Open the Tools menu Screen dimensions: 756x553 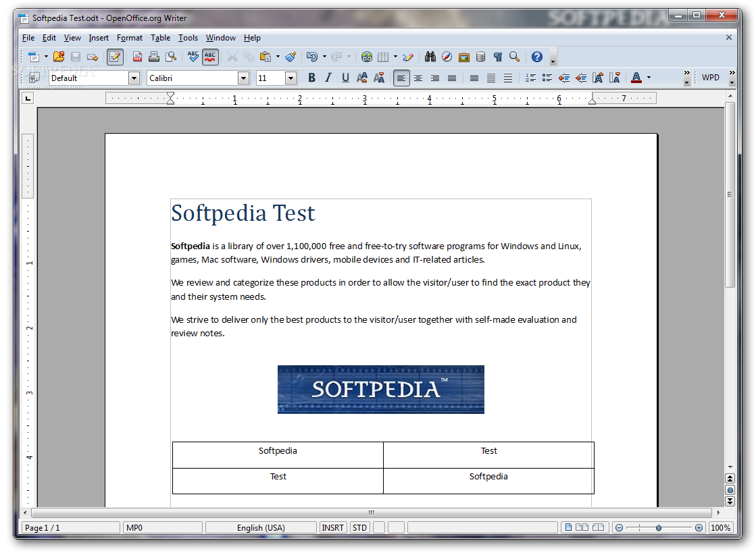188,38
